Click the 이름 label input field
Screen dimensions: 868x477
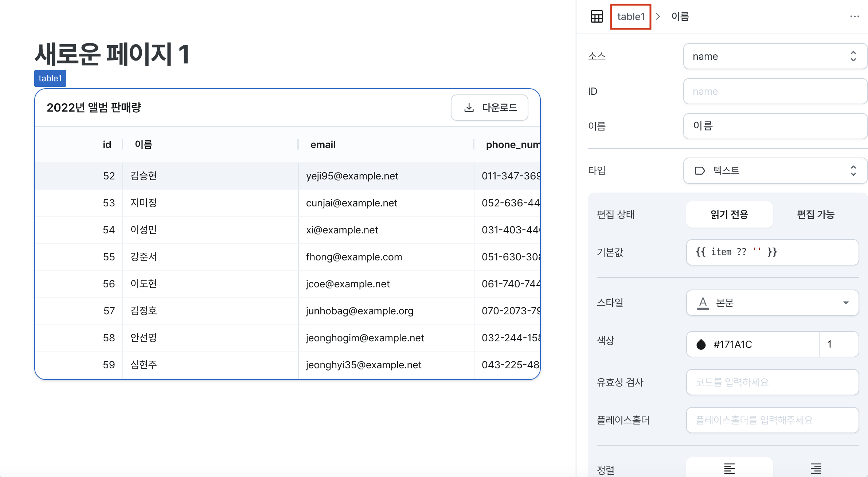[775, 126]
